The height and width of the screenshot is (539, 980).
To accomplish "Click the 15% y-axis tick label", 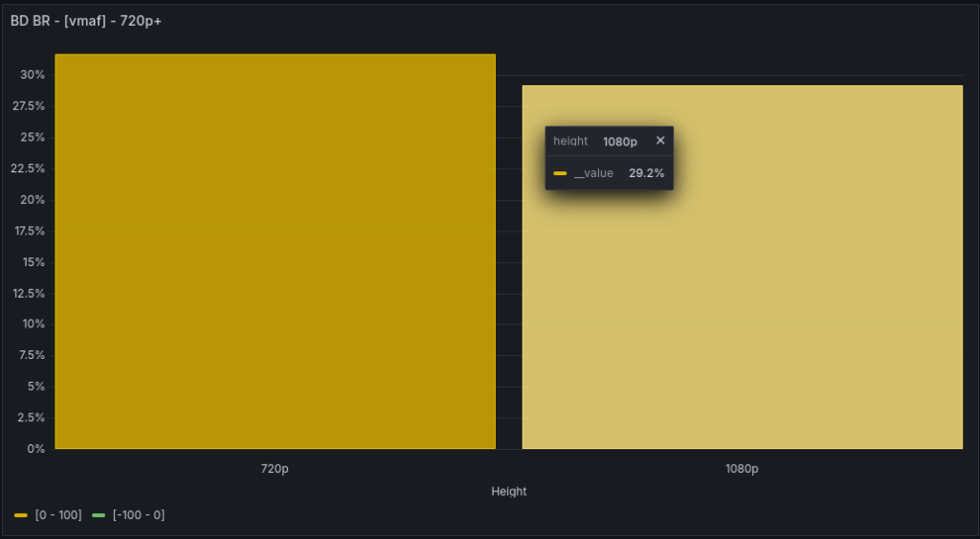I will point(33,261).
